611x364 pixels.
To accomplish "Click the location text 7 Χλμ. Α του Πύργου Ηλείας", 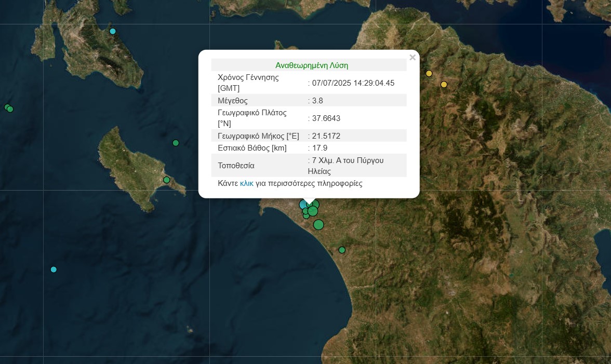I will (x=346, y=166).
